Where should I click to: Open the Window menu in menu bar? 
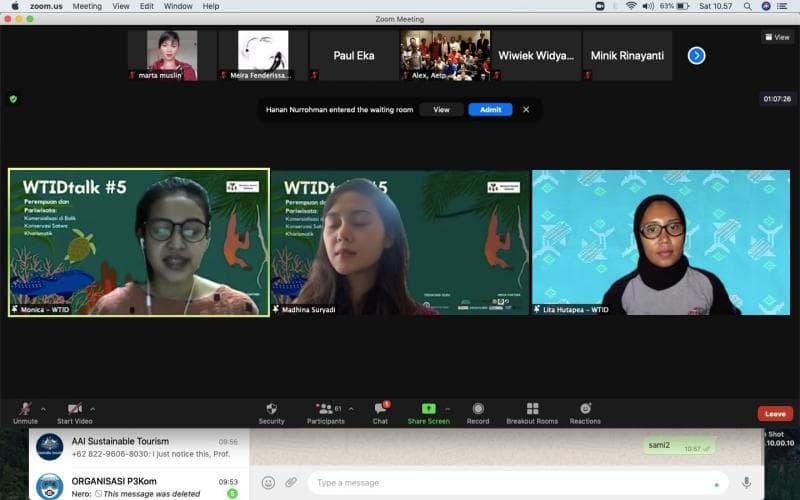[178, 6]
